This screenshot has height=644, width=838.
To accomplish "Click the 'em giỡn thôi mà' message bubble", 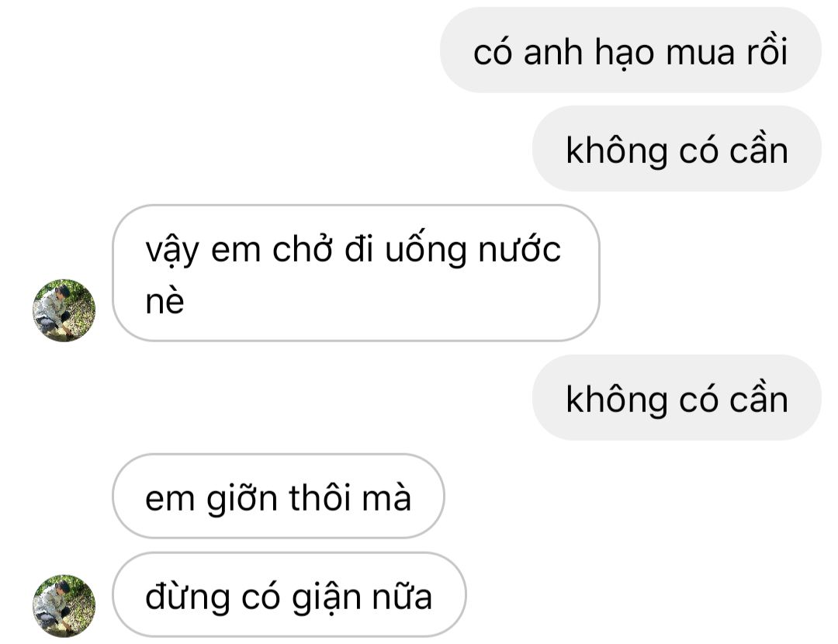I will [x=279, y=496].
